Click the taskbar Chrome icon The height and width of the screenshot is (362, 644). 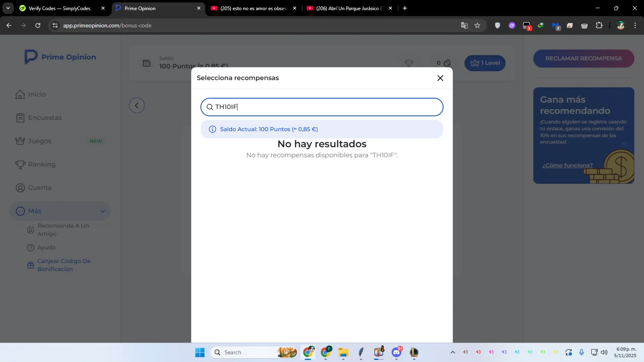[x=308, y=353]
